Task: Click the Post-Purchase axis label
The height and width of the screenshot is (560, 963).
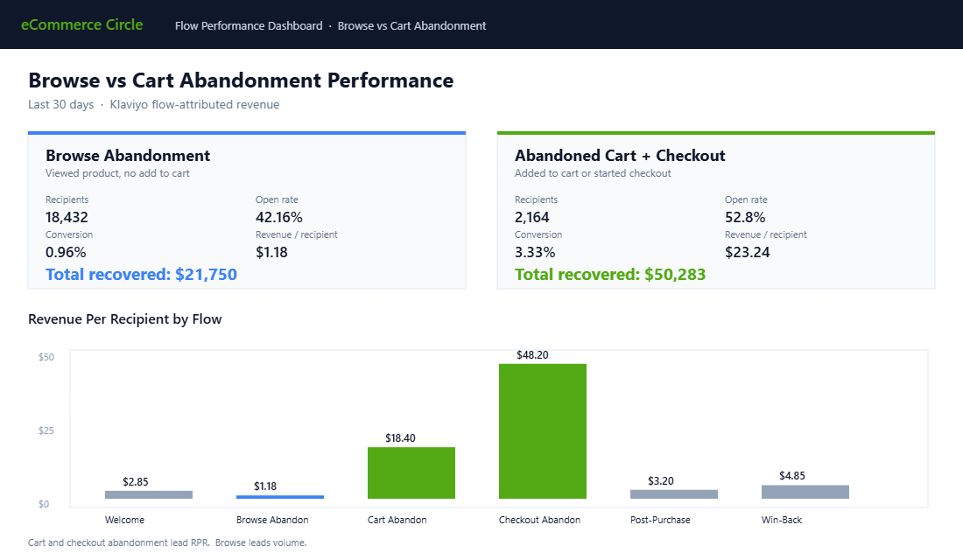Action: point(660,520)
